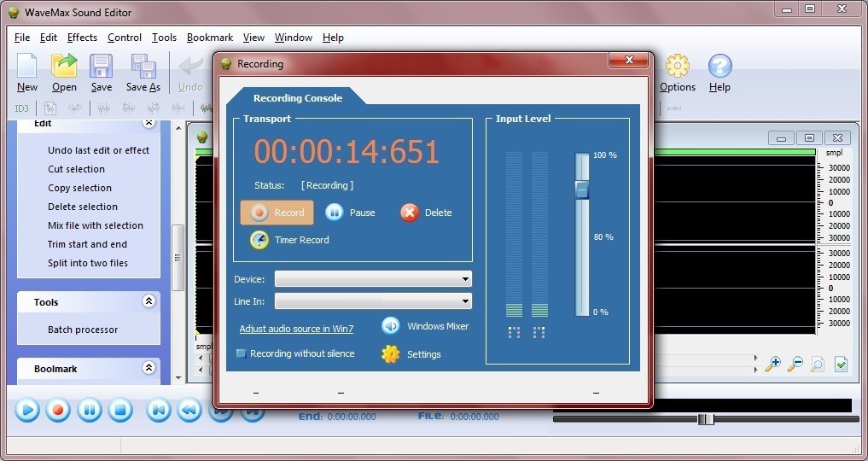Click Undo last edit or effect
Image resolution: width=868 pixels, height=461 pixels.
pos(98,150)
